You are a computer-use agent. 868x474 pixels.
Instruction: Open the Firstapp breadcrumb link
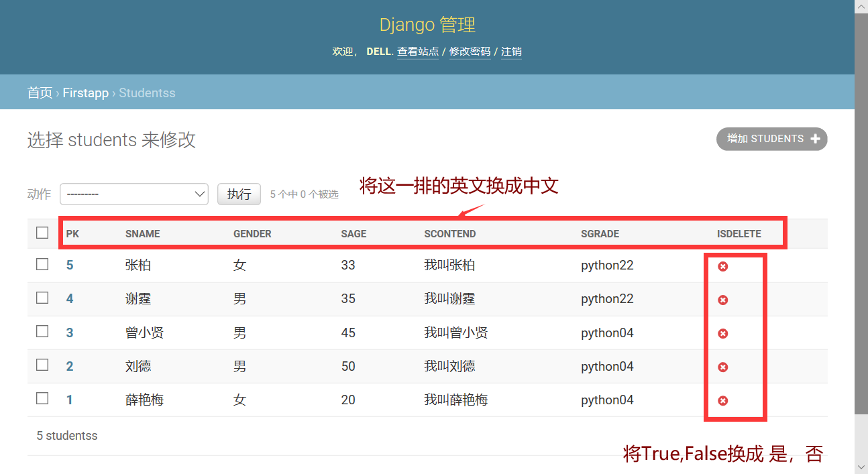86,93
